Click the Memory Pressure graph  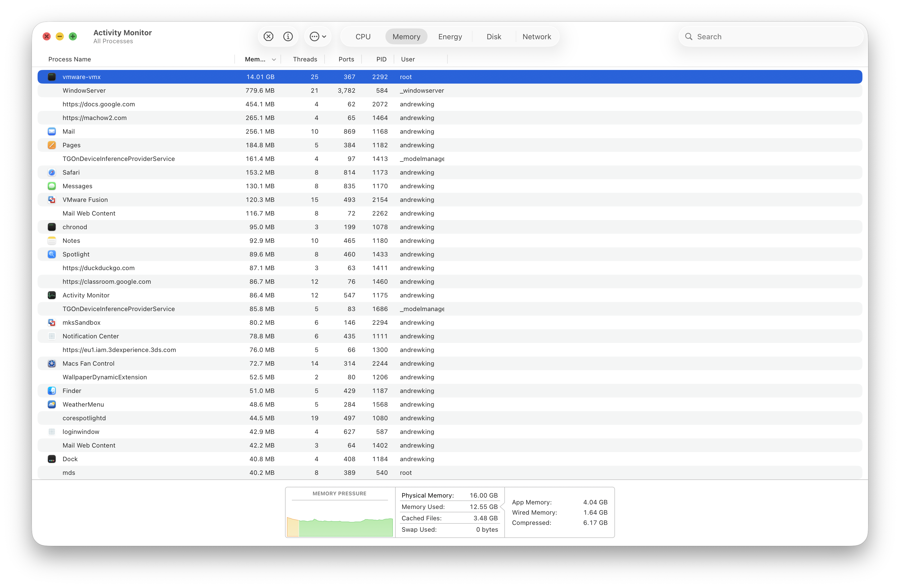[x=340, y=518]
